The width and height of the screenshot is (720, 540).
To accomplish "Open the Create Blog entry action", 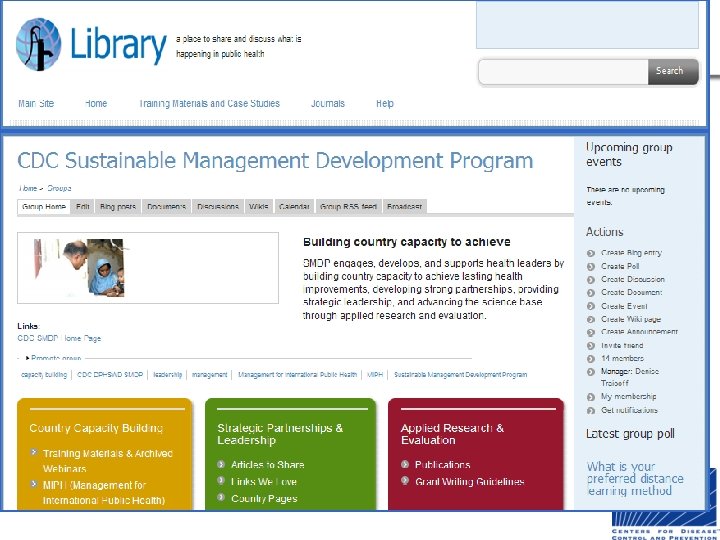I will 631,253.
